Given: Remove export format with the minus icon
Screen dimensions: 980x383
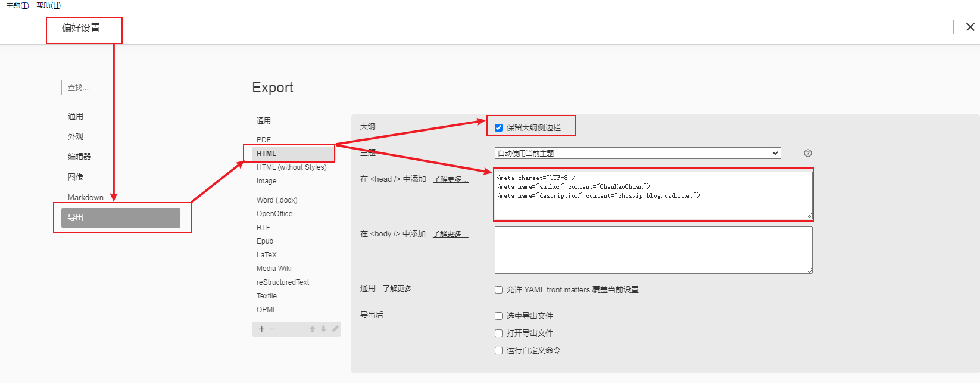Looking at the screenshot, I should [272, 329].
